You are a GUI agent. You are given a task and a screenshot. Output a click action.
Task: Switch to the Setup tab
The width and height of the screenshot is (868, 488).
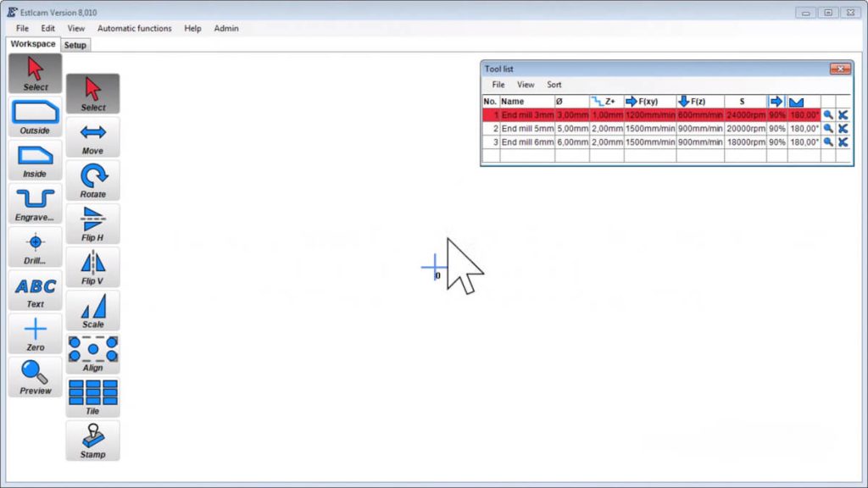click(75, 45)
